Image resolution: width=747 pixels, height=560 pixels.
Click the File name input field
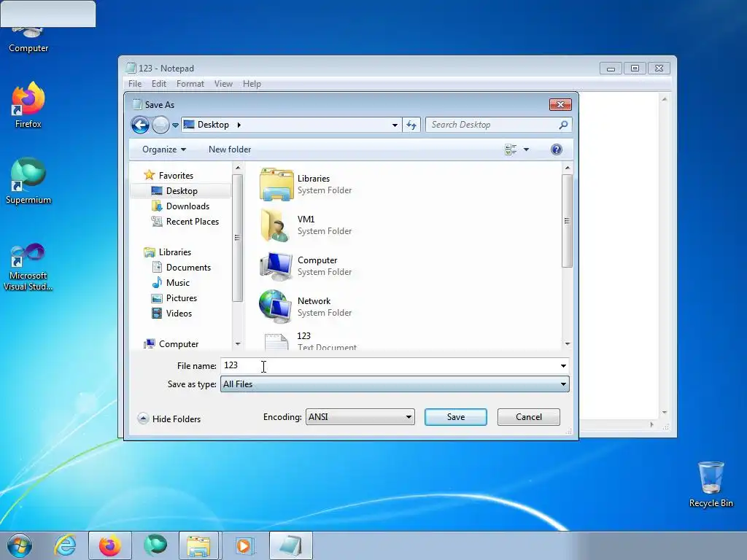click(389, 366)
